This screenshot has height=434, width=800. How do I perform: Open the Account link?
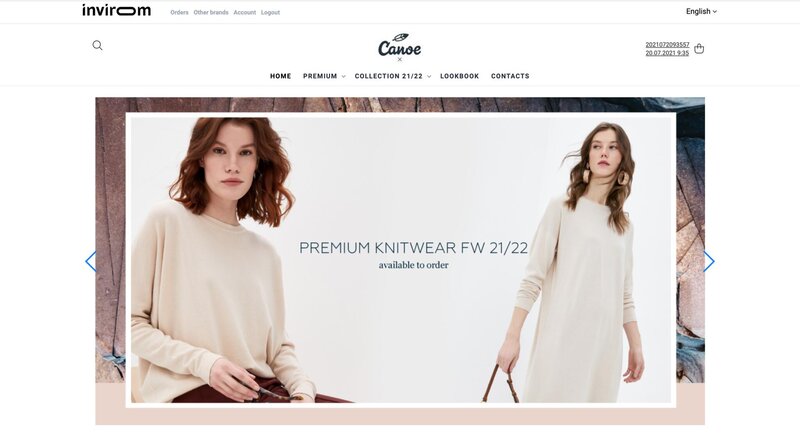tap(244, 12)
